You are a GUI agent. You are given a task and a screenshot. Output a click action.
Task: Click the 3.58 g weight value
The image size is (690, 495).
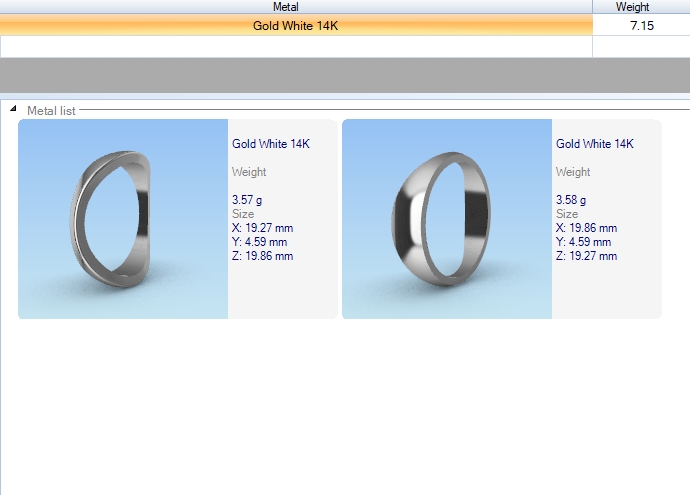click(x=571, y=200)
